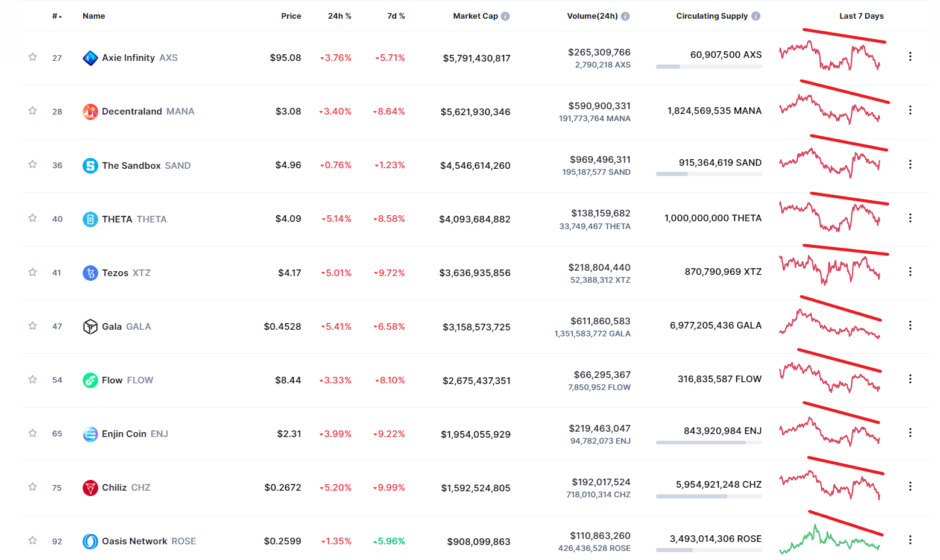The width and height of the screenshot is (940, 560).
Task: Sort table by Name column
Action: coord(93,16)
